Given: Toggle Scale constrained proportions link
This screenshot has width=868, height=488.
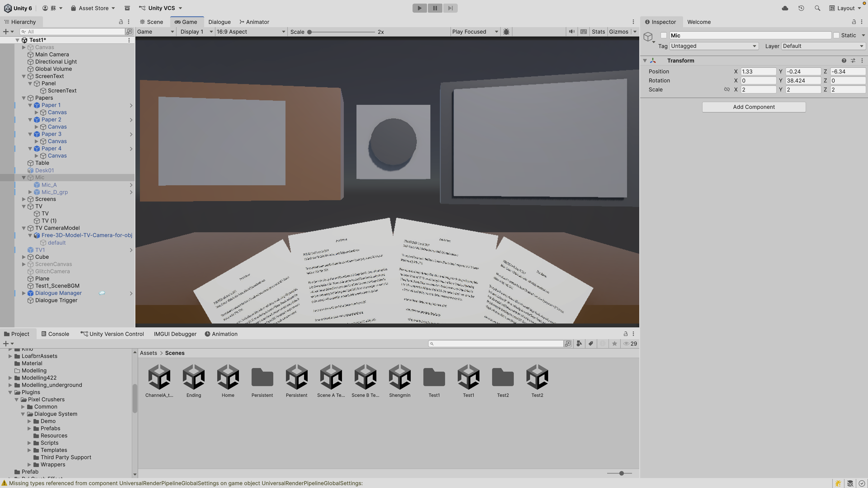Looking at the screenshot, I should click(727, 90).
